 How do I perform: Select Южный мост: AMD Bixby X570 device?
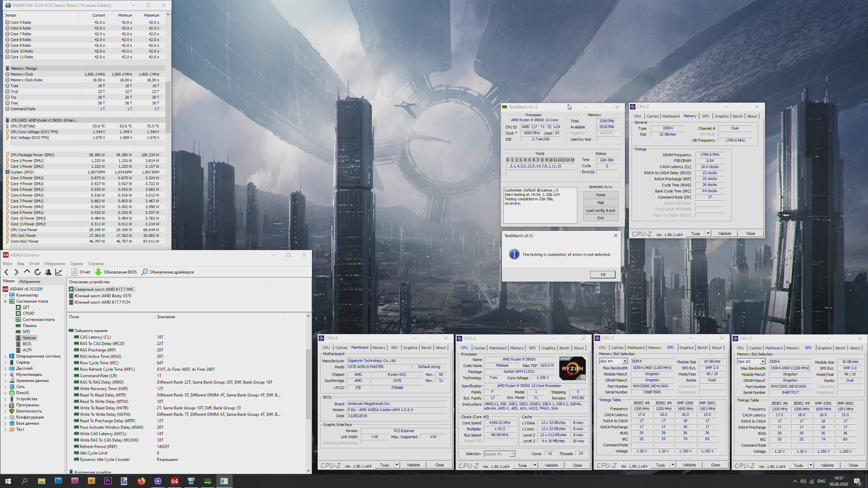[x=100, y=296]
